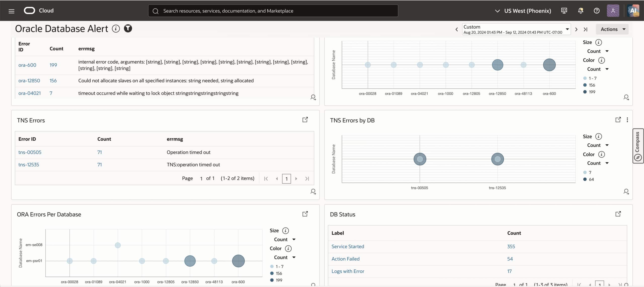Click the TNS Errors page number box
644x287 pixels.
point(287,179)
